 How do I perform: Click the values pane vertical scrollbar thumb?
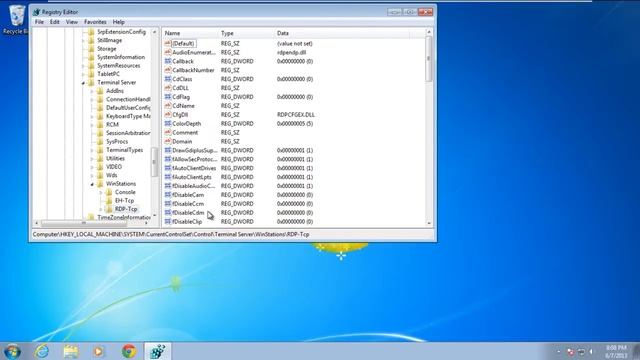(429, 59)
